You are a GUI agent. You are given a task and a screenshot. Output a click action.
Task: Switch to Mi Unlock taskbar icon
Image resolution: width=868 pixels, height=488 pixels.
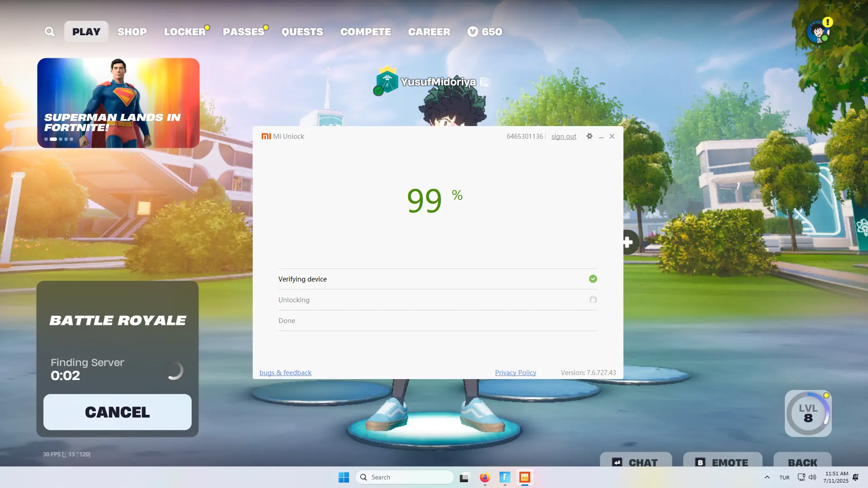524,477
